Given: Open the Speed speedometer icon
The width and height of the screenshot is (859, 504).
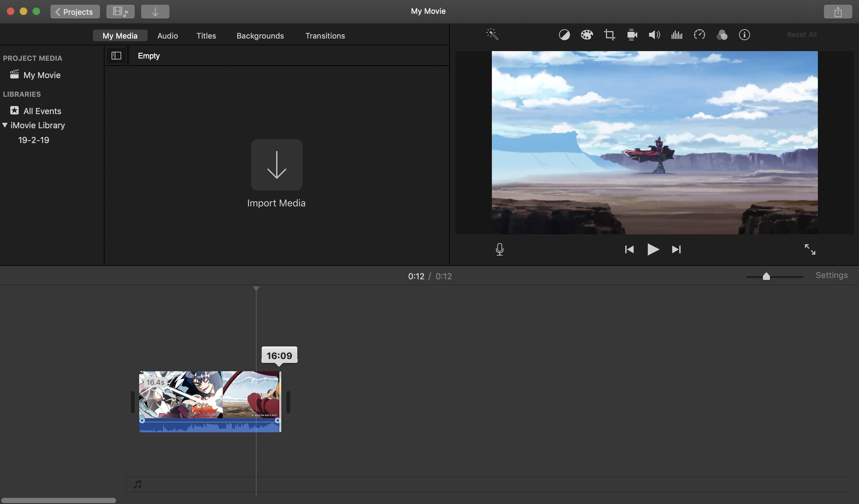Looking at the screenshot, I should [700, 35].
